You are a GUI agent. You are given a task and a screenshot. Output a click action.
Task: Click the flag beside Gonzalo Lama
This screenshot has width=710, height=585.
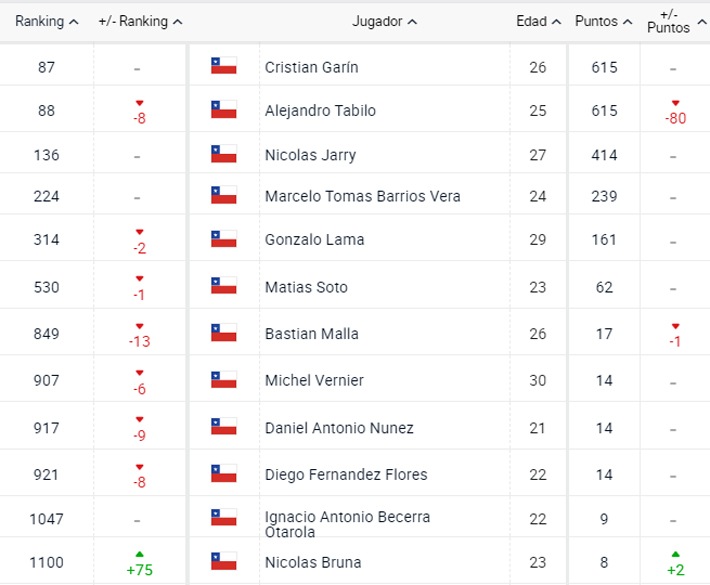coord(222,239)
